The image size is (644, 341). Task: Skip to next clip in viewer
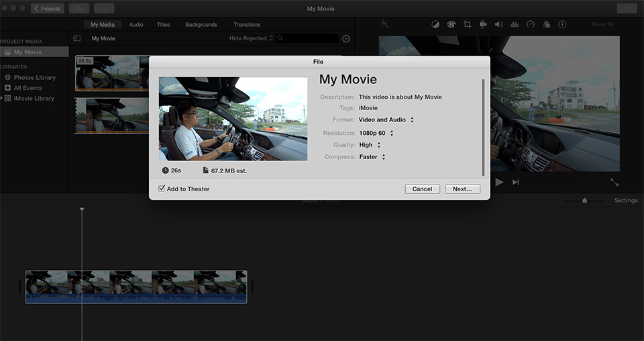tap(515, 182)
